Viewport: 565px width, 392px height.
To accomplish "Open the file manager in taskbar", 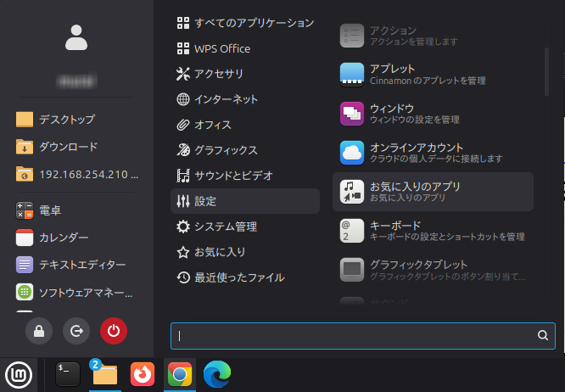I will click(104, 374).
